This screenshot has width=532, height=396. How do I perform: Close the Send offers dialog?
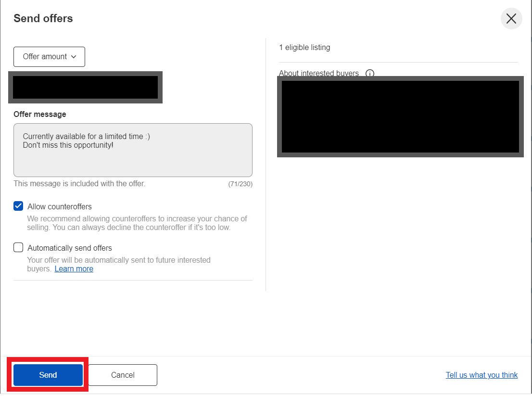point(511,19)
